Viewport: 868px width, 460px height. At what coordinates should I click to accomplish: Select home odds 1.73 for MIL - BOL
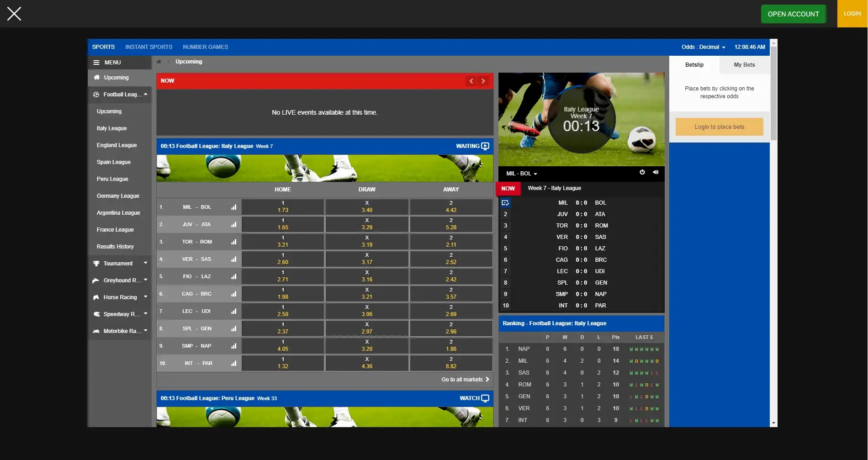tap(283, 207)
